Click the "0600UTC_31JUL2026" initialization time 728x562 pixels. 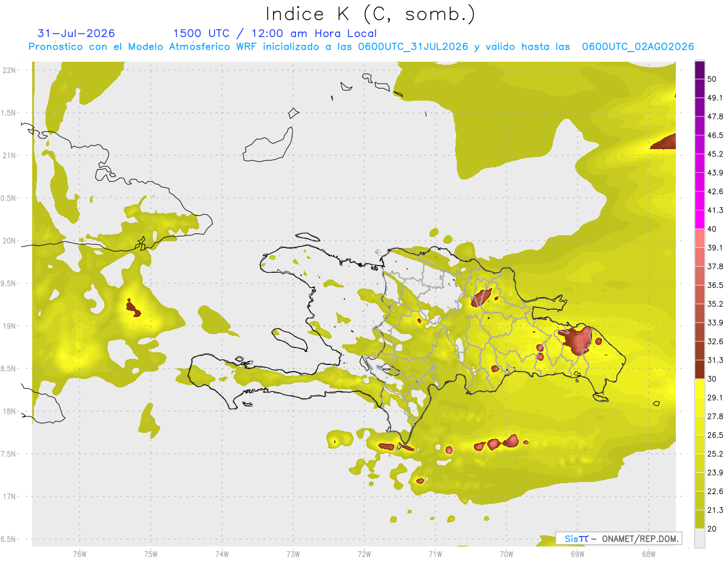413,47
